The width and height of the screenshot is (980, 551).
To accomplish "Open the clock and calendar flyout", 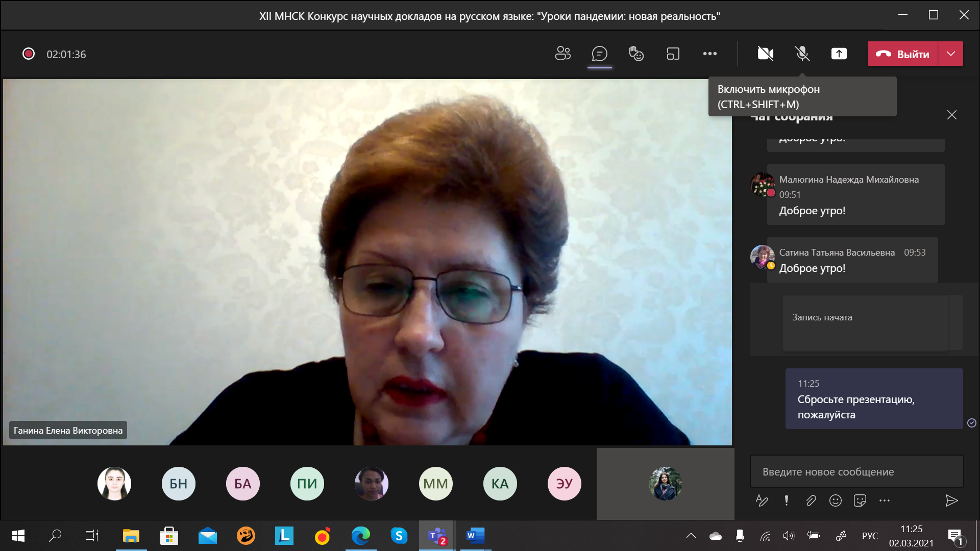I will click(911, 536).
